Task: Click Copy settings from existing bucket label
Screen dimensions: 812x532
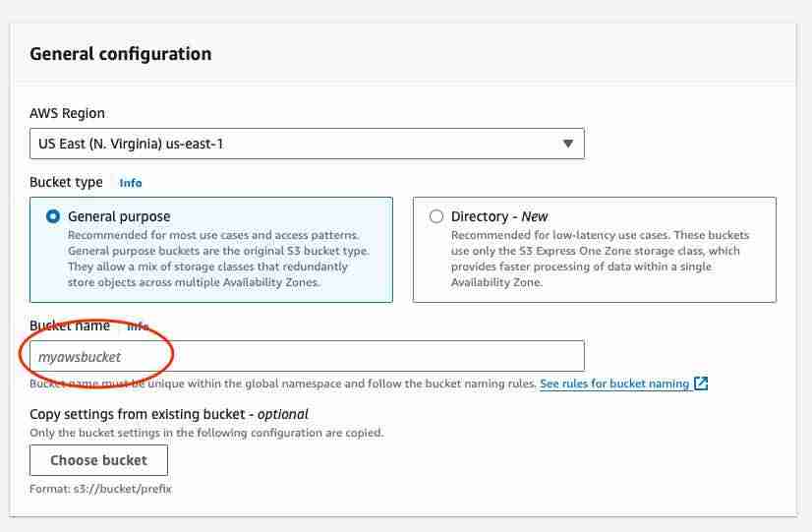Action: click(x=169, y=414)
